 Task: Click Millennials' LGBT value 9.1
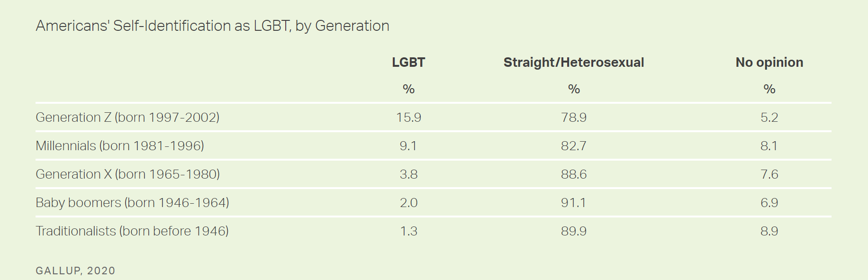[x=408, y=145]
